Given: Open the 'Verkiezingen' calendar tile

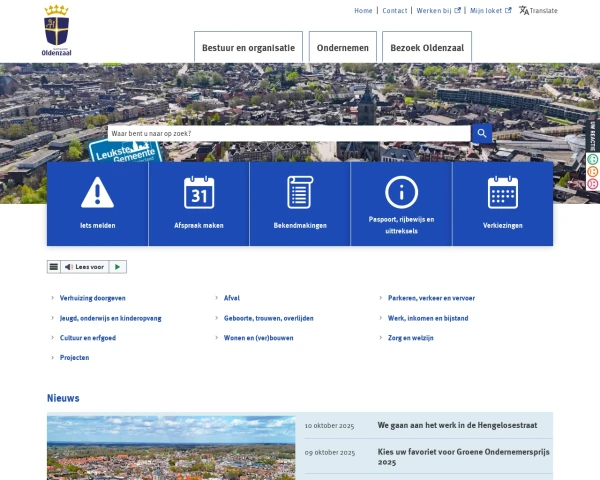Looking at the screenshot, I should coord(503,203).
